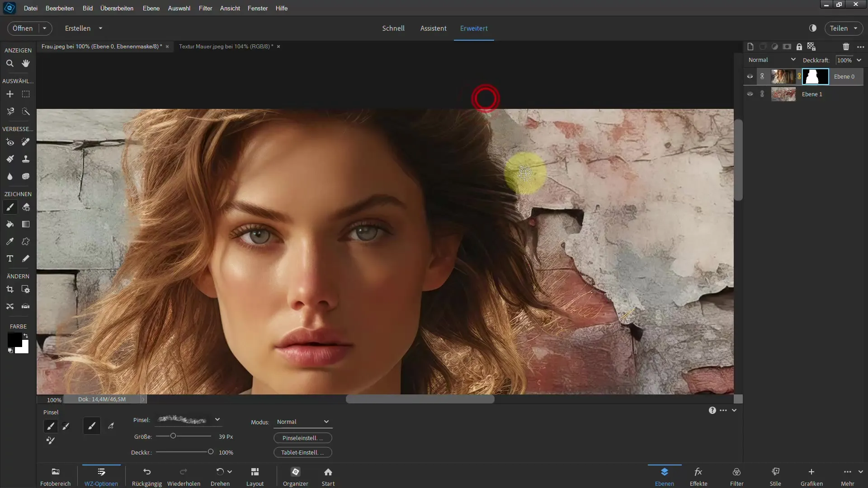The height and width of the screenshot is (488, 868).
Task: Select the Rectangular Marquee tool
Action: [x=26, y=94]
